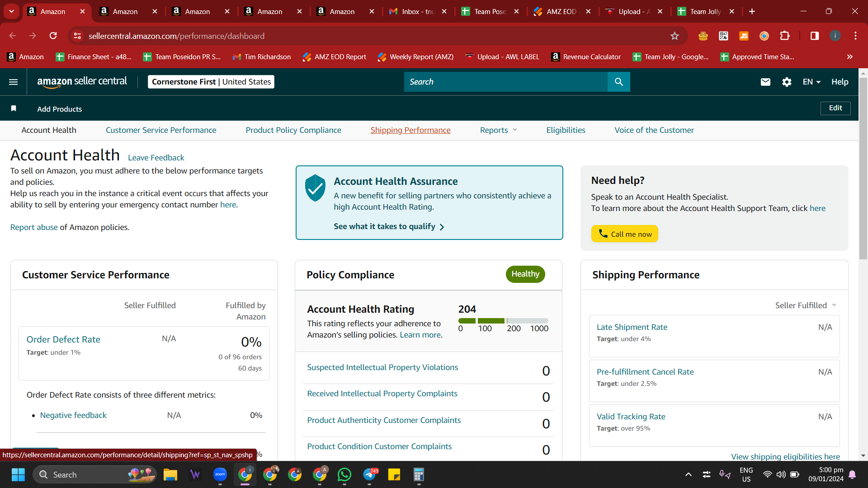Screen dimensions: 868x488
Task: Open the settings gear in Seller Central
Action: pos(787,82)
